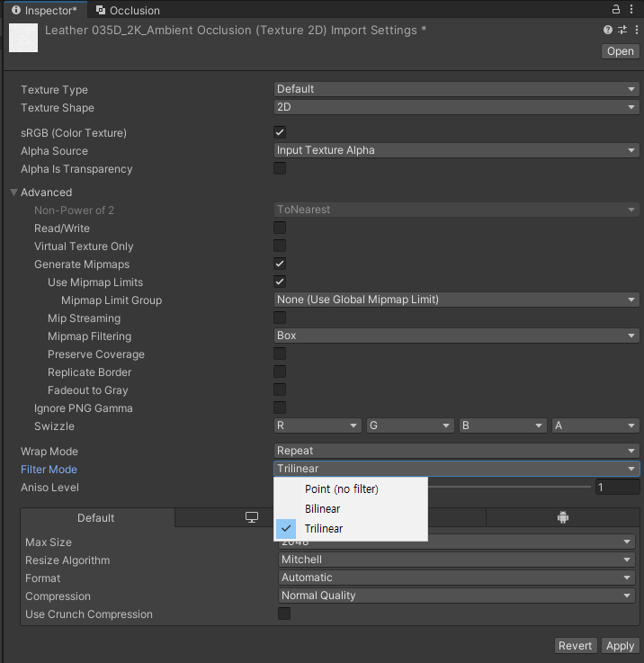Open the Swizzle A channel dropdown
644x663 pixels.
click(x=595, y=426)
